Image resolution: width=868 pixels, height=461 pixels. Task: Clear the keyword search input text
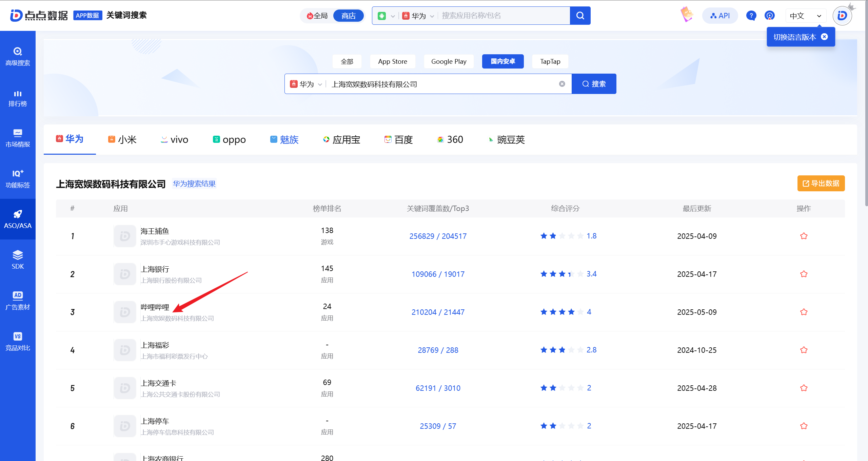pos(562,84)
